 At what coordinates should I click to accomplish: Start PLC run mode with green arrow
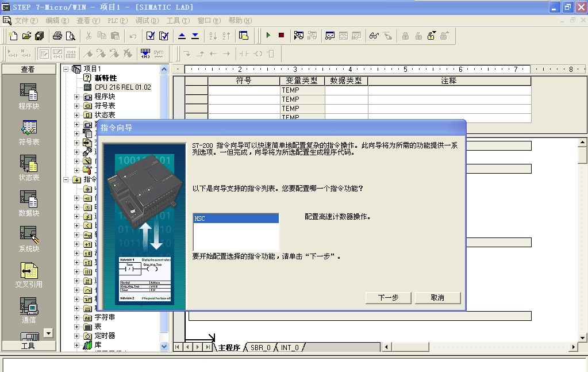click(268, 36)
